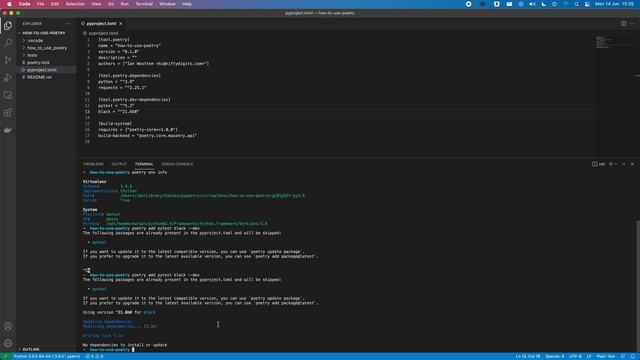Open the Source Control view
This screenshot has height=360, width=640.
8,60
